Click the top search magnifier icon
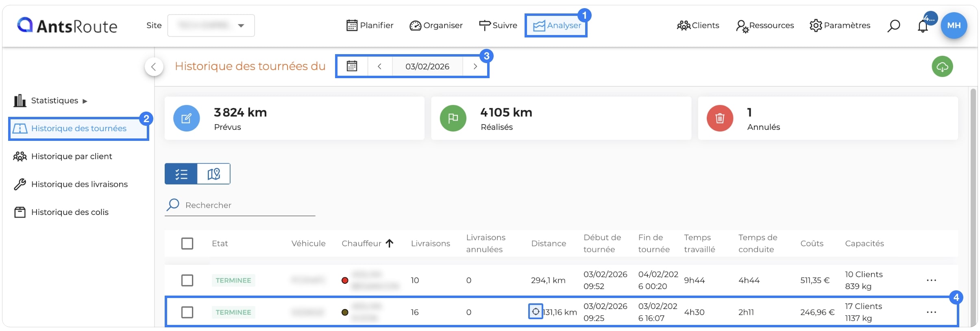 893,26
